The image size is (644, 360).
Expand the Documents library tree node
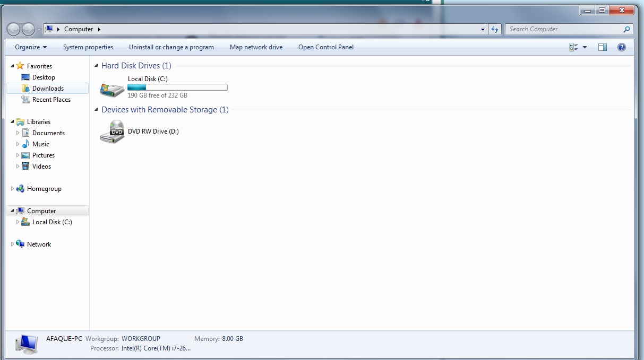pos(18,133)
